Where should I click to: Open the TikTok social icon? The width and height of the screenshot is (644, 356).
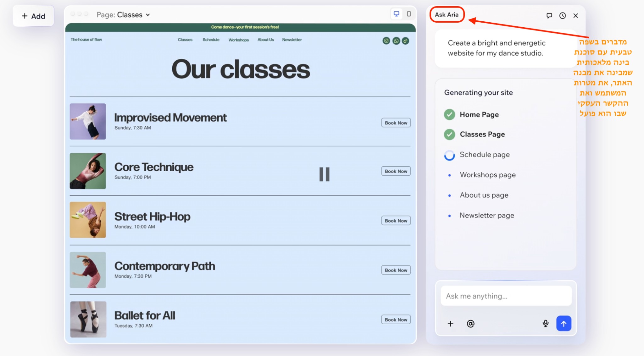coord(406,41)
